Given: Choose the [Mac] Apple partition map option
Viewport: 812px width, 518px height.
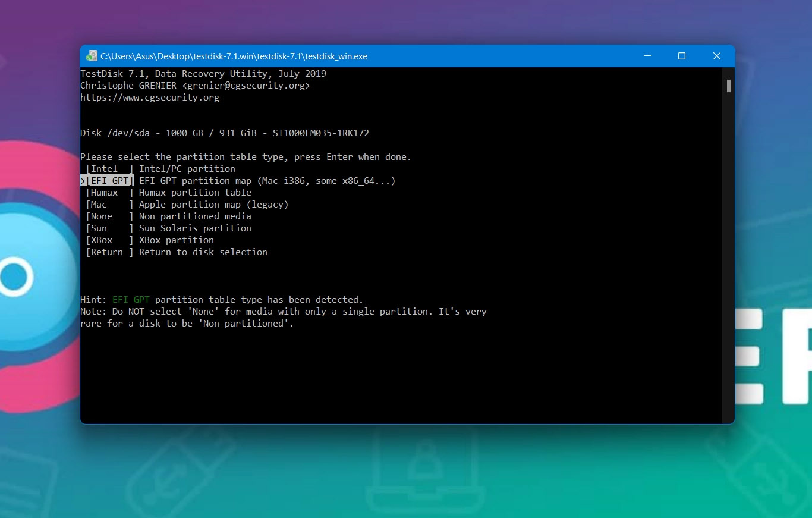Looking at the screenshot, I should (110, 205).
